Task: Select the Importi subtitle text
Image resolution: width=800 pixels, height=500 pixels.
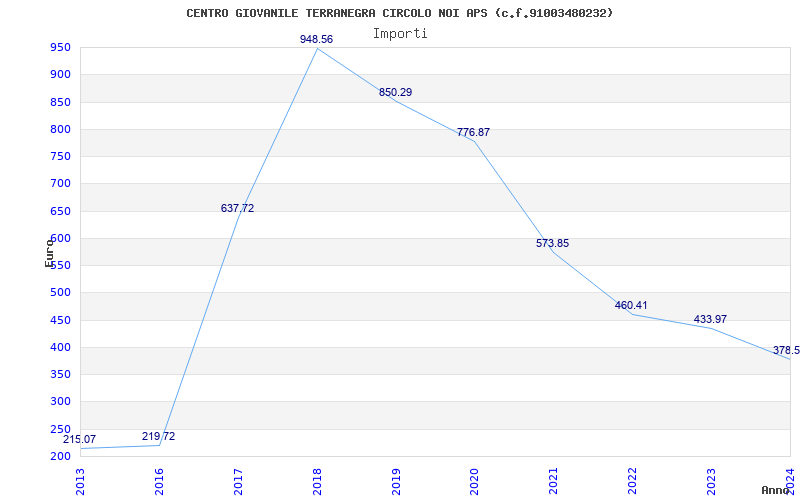Action: 400,34
